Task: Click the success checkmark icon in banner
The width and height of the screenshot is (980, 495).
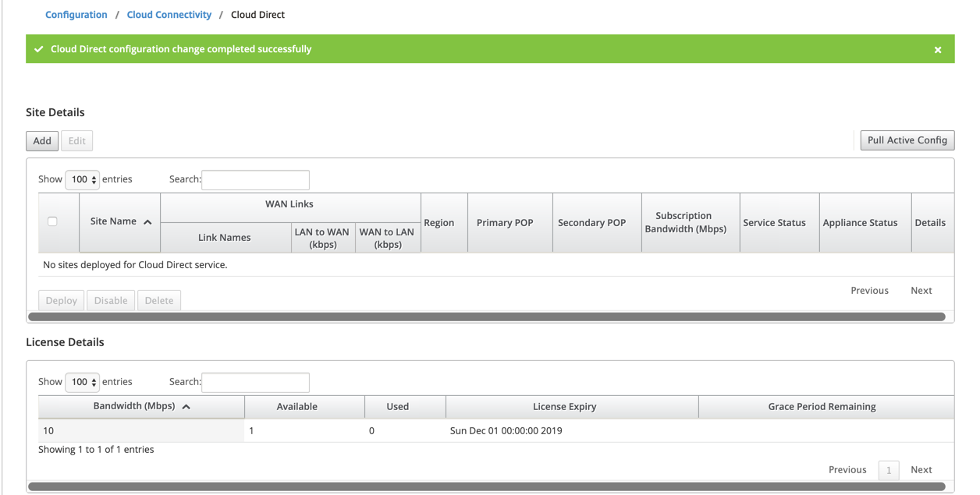Action: pyautogui.click(x=39, y=49)
